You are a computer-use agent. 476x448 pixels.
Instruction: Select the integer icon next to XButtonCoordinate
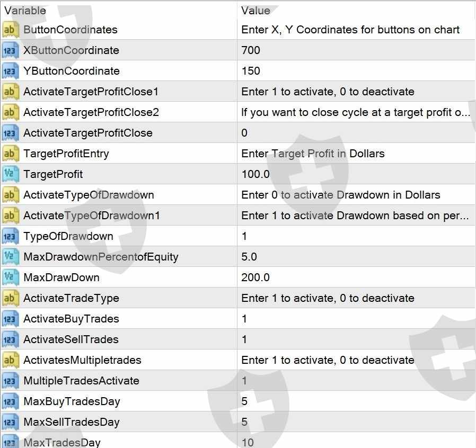10,50
